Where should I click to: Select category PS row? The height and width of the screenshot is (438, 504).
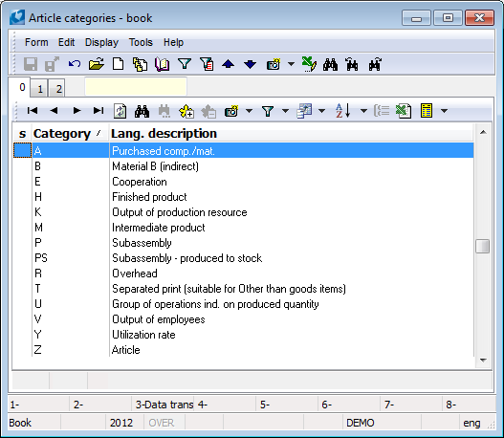[243, 258]
